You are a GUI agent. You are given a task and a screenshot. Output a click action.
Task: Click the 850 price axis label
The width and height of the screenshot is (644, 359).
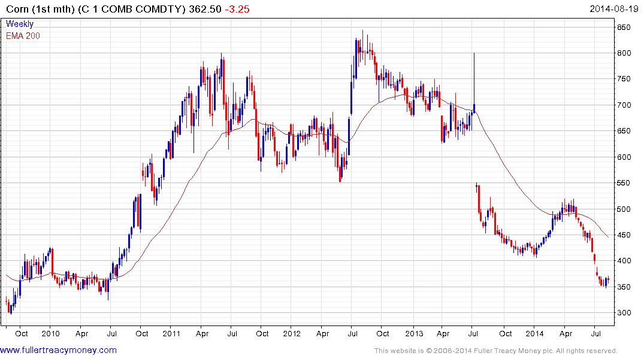click(624, 28)
